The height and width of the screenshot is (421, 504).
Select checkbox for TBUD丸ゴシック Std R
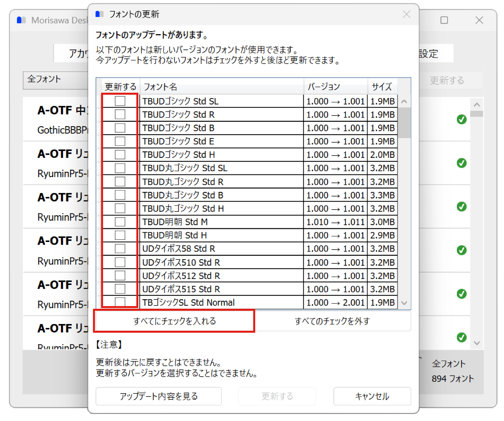(120, 182)
